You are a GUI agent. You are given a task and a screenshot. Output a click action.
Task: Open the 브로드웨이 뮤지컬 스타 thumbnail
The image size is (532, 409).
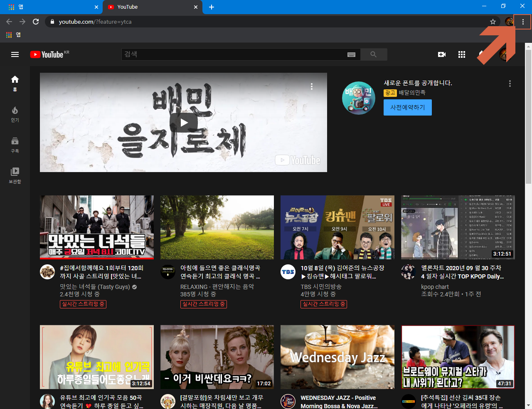click(x=458, y=357)
